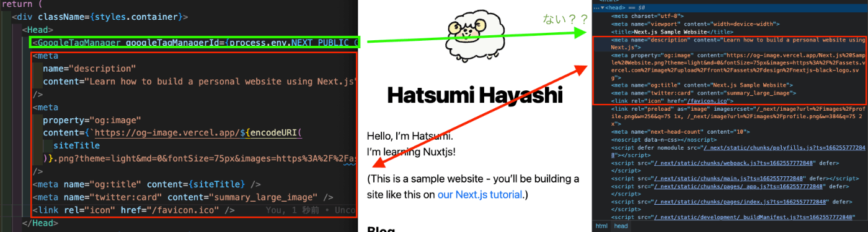Click the div className={styles.container} line
Viewport: 868px width, 232px height.
pyautogui.click(x=100, y=17)
